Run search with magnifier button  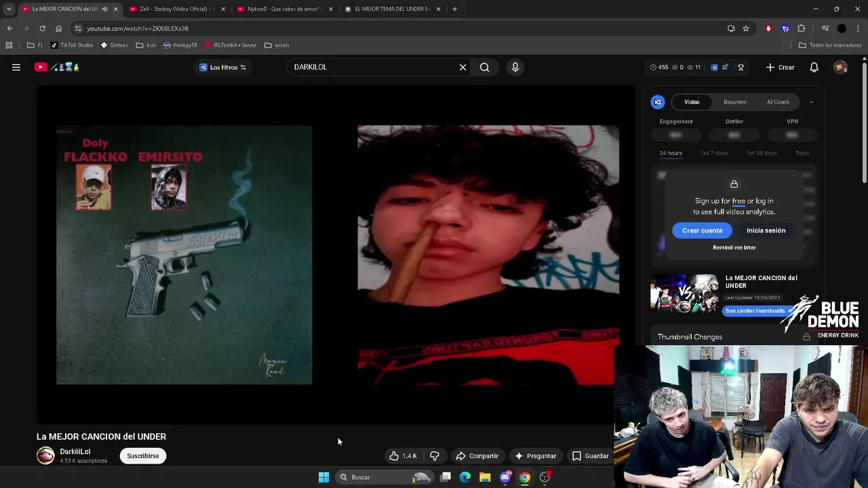pos(485,67)
